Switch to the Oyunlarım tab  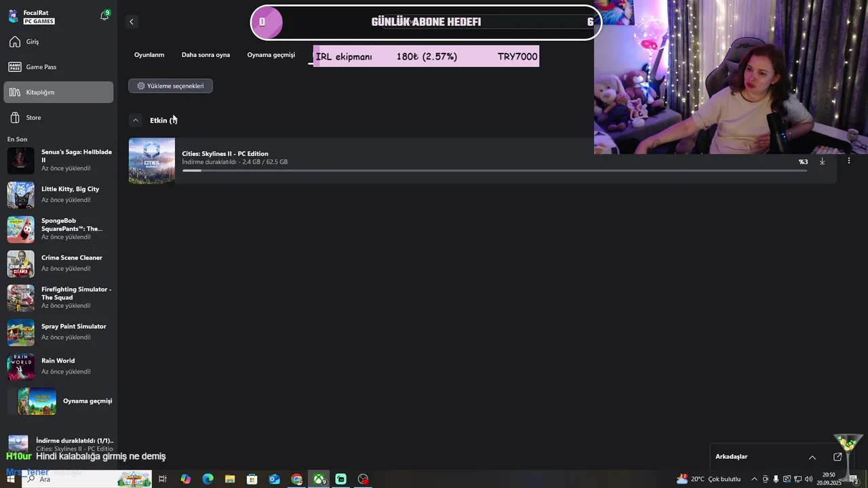pos(149,55)
